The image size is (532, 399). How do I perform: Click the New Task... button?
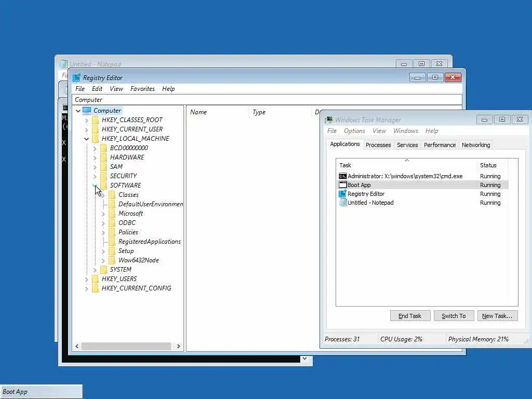point(497,316)
